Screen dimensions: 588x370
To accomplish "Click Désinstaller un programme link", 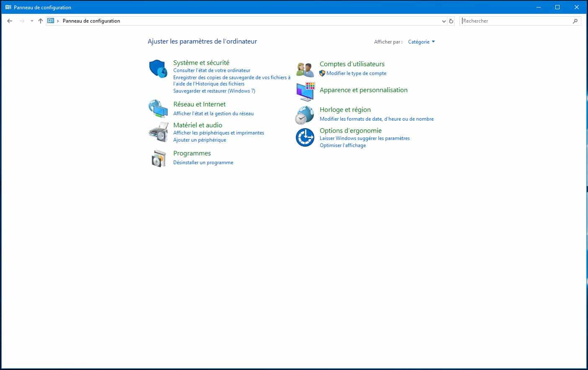I will pos(203,163).
